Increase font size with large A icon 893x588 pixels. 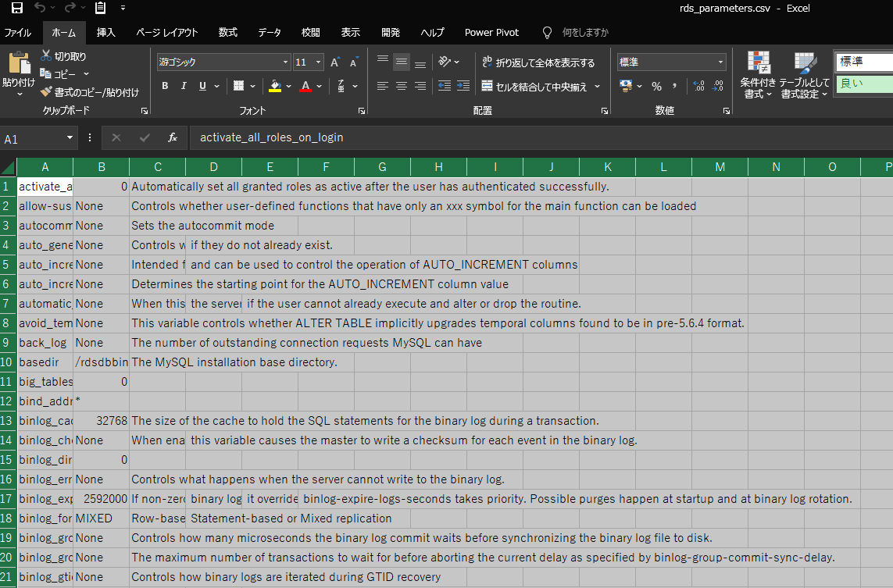click(335, 62)
